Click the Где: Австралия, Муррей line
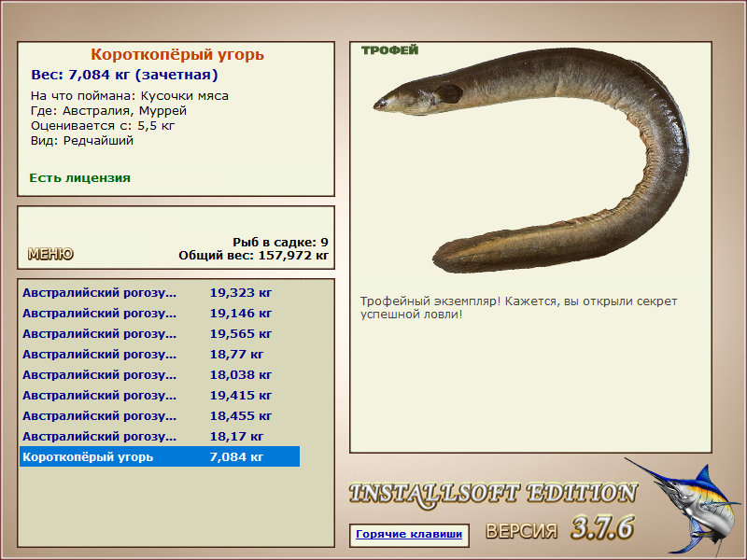Screen dimensions: 747x560 tap(108, 111)
